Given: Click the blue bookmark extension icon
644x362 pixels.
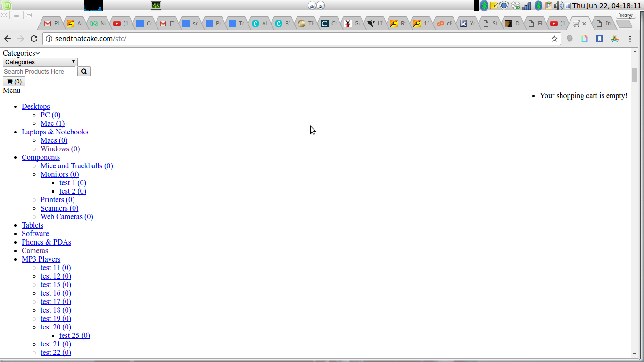Looking at the screenshot, I should click(x=600, y=39).
